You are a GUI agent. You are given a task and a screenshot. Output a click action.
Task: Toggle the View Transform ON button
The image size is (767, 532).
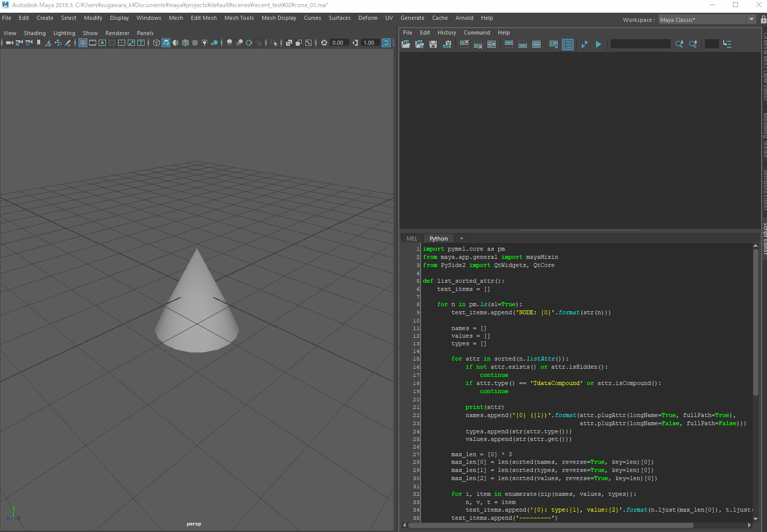386,43
